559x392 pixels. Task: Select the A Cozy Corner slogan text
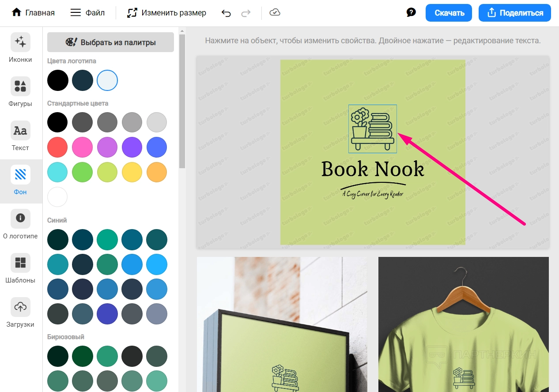click(x=373, y=194)
